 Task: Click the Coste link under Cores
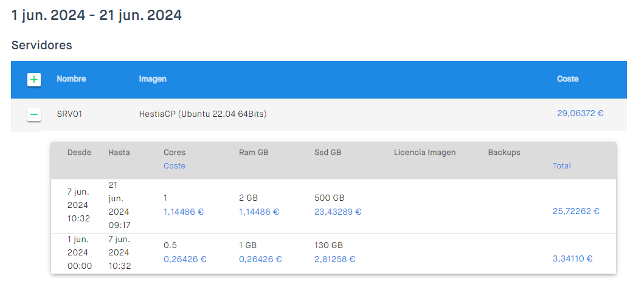pos(175,165)
